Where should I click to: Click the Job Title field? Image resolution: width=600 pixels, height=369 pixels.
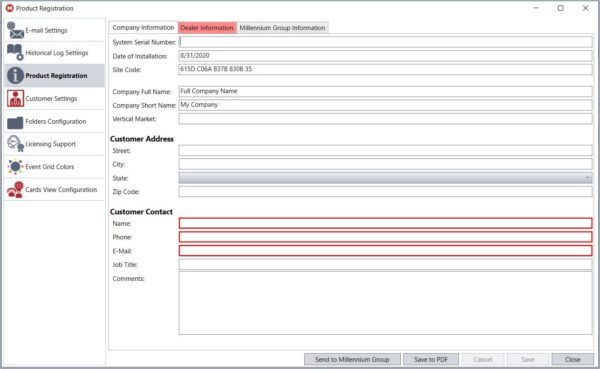pos(385,265)
